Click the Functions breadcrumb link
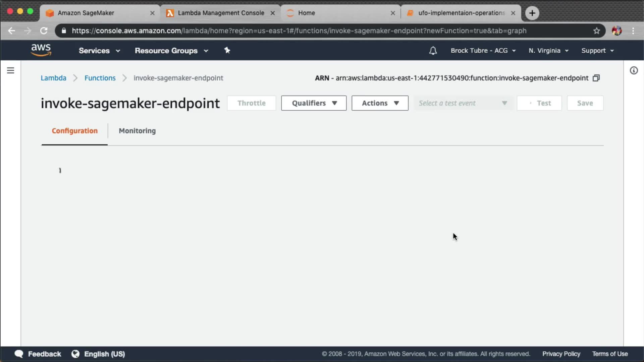 coord(100,78)
